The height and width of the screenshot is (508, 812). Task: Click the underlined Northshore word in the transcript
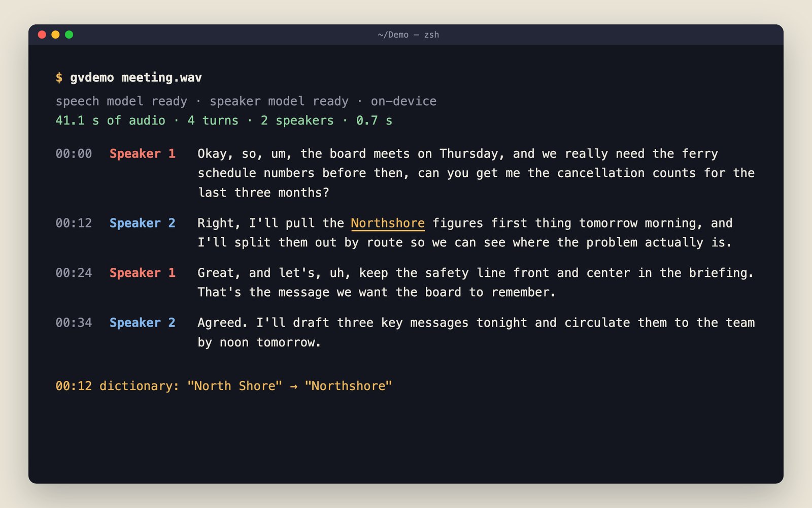[x=388, y=224]
